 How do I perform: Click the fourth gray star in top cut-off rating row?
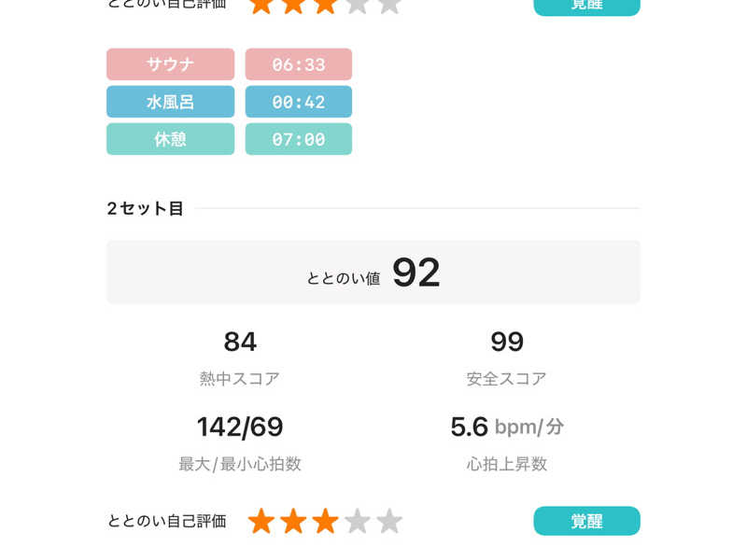pos(358,6)
